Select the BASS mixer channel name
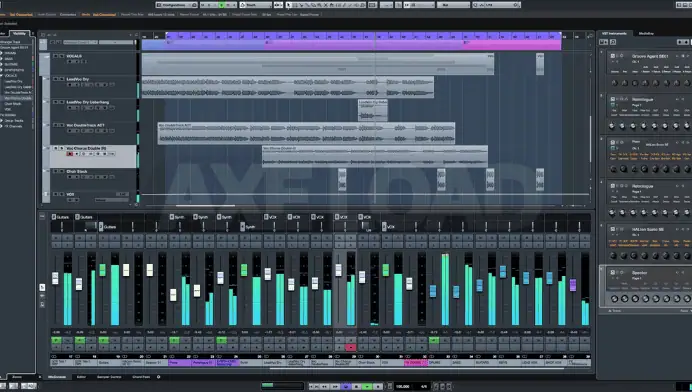The width and height of the screenshot is (692, 392). (463, 363)
